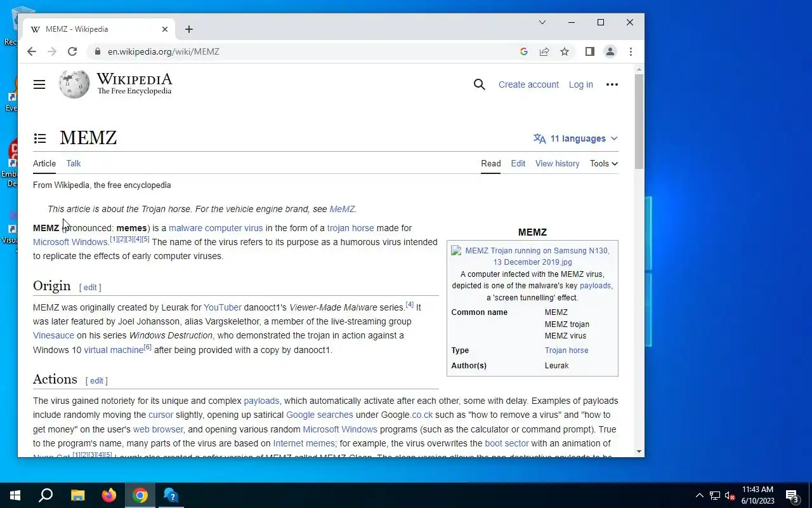
Task: Open the YouTuber link
Action: coord(223,307)
